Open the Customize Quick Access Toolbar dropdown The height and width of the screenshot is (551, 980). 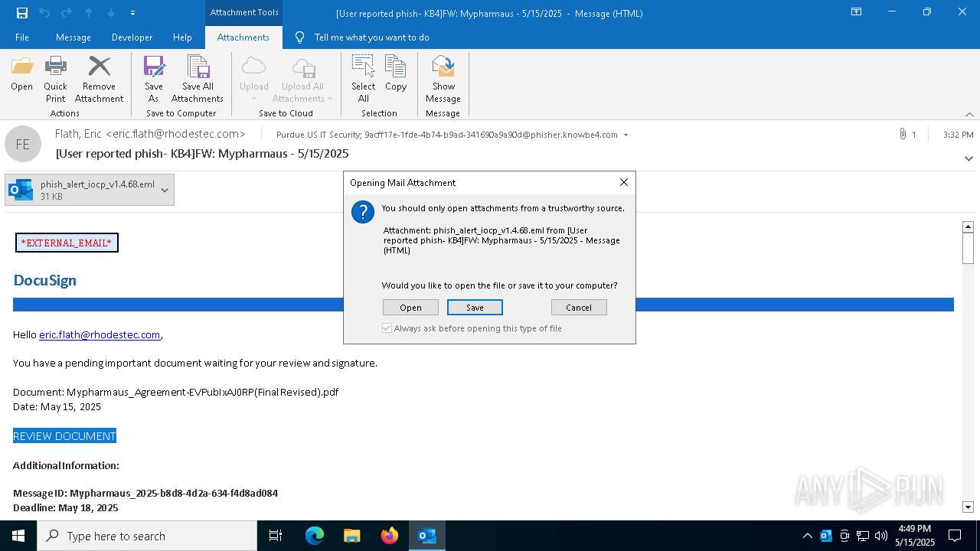pyautogui.click(x=132, y=13)
